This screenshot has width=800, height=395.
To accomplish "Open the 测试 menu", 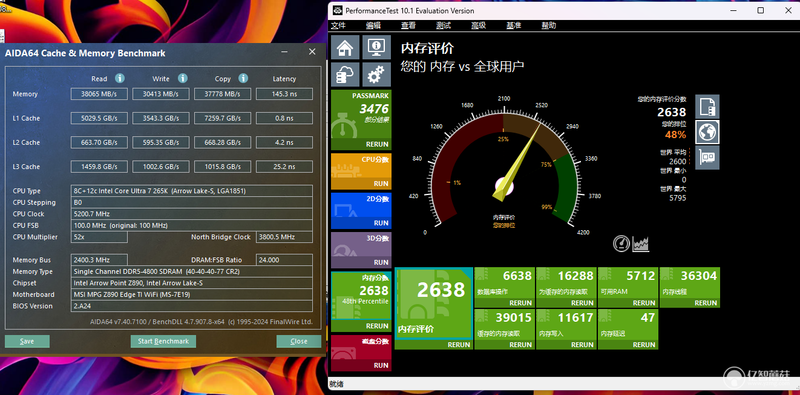I will [x=443, y=26].
